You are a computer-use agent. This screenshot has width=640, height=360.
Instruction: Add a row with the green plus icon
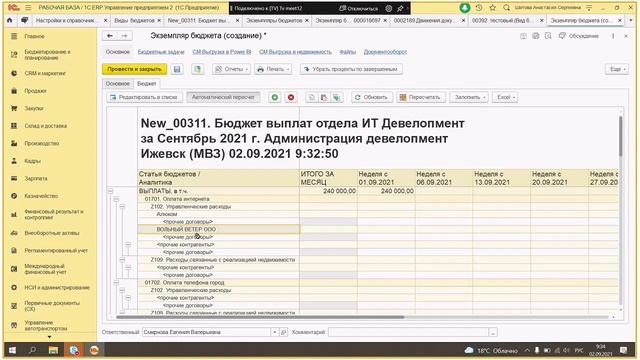coord(275,97)
